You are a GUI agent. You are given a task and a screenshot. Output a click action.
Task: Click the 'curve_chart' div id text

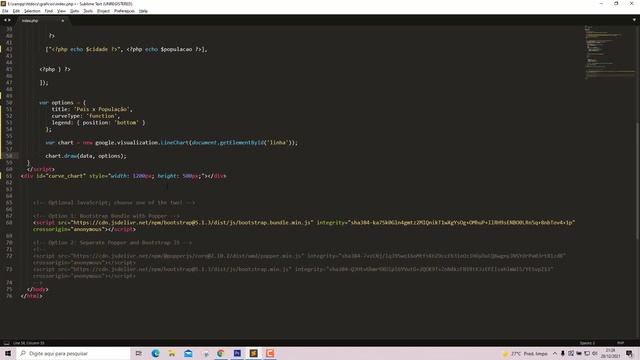point(65,176)
